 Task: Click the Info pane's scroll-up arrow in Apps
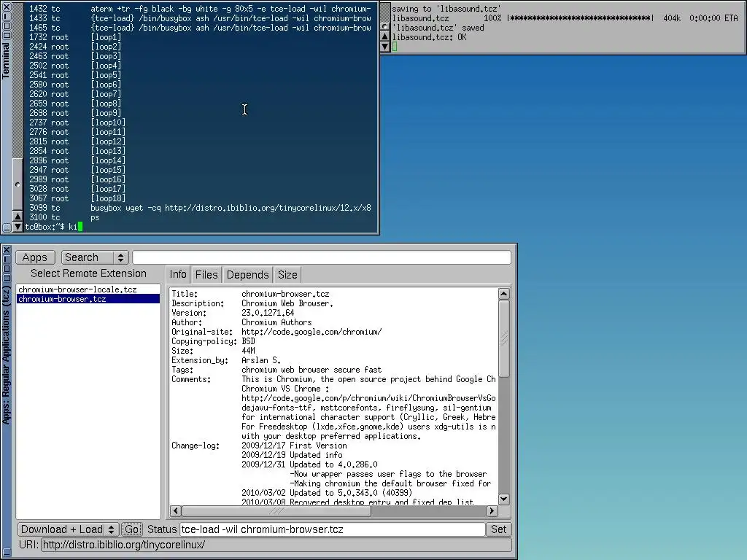[x=503, y=294]
